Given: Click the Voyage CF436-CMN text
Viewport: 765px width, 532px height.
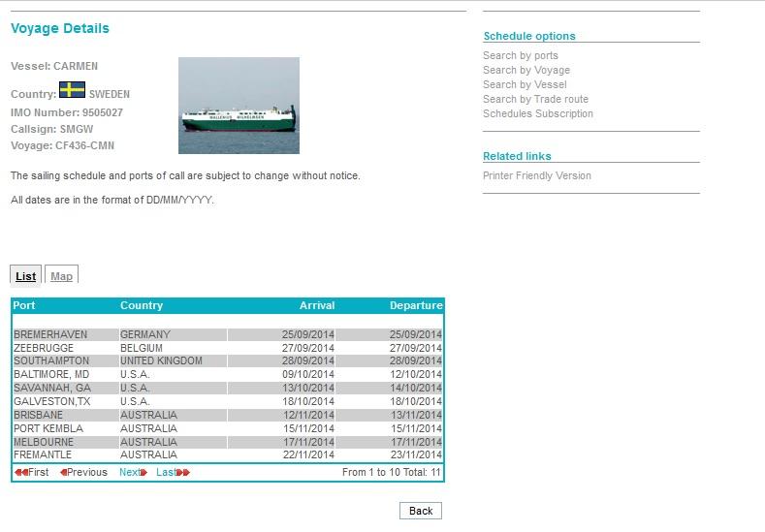Looking at the screenshot, I should (x=62, y=145).
